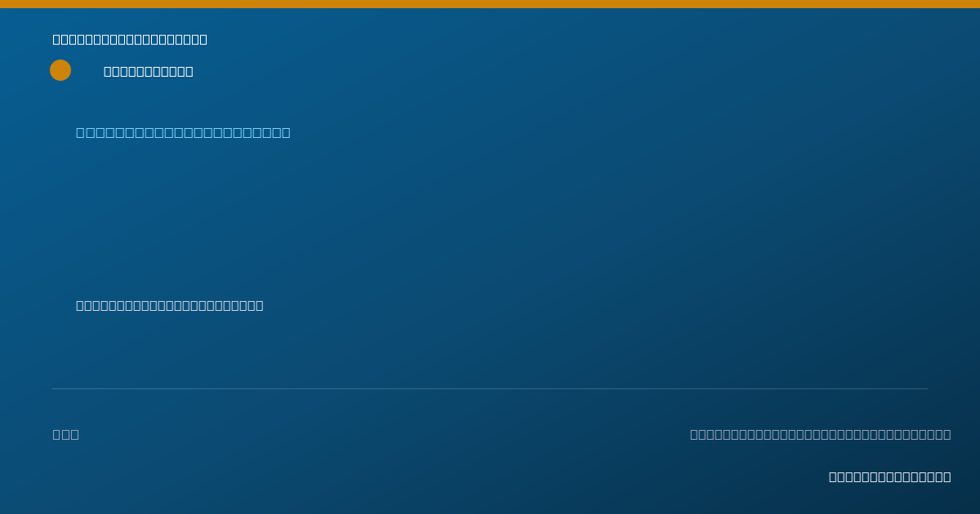Click the first glyph box of the top white header line
980x514 pixels.
coord(56,39)
